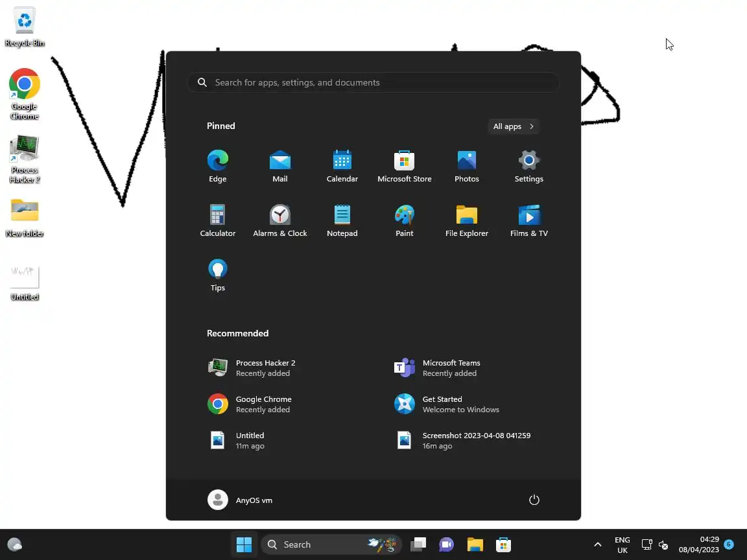Open Settings from pinned apps
The image size is (747, 560).
[x=529, y=166]
